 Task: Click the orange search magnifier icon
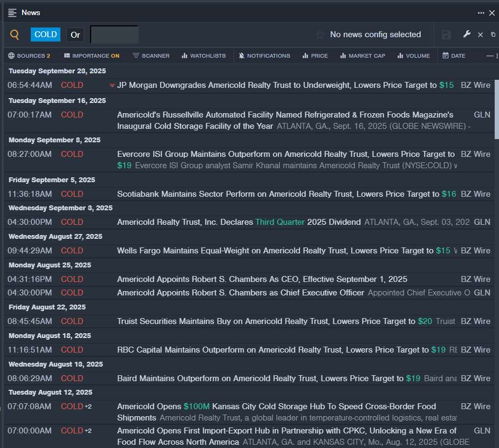tap(15, 35)
